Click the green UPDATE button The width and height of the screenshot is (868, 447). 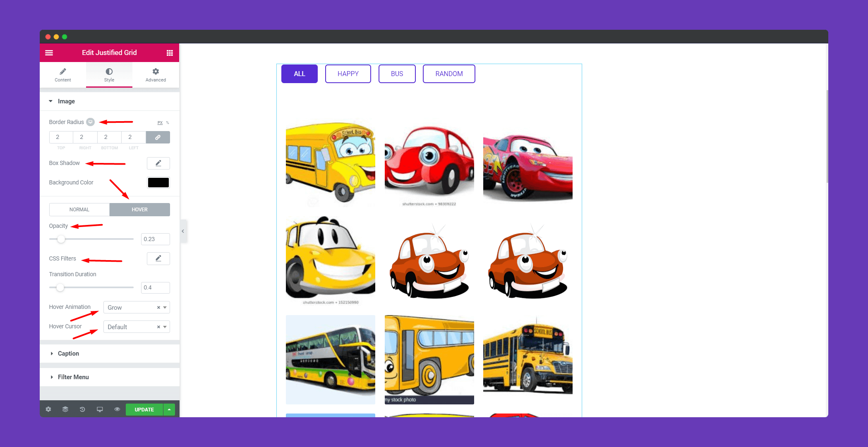pyautogui.click(x=144, y=409)
